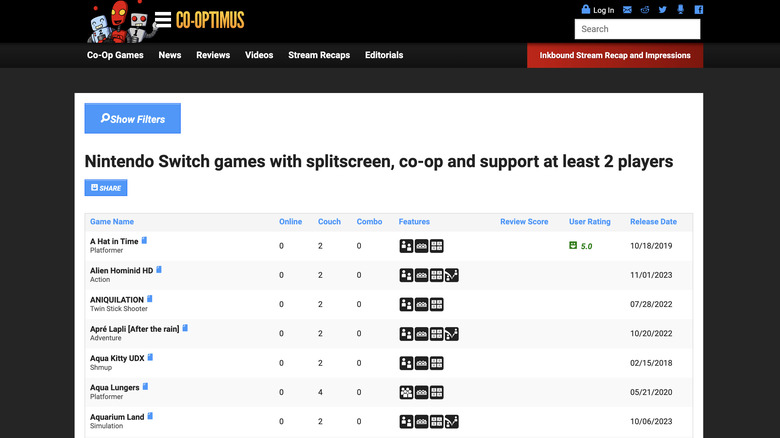This screenshot has width=780, height=438.
Task: Open the Aqua Lungers game page
Action: pos(114,388)
